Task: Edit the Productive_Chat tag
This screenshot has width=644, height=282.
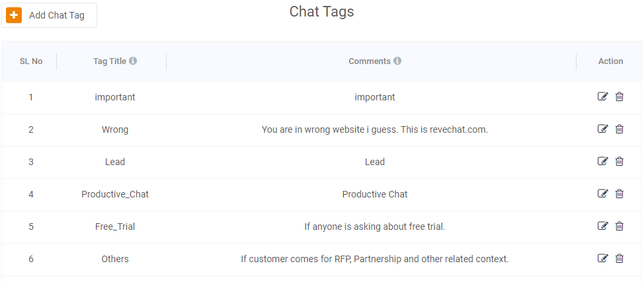Action: pyautogui.click(x=602, y=194)
